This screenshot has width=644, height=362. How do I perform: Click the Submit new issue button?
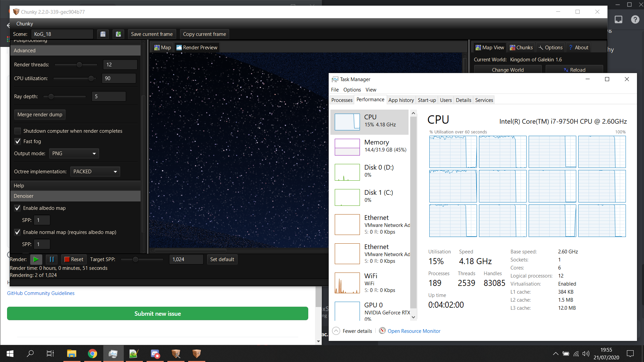[x=157, y=313]
